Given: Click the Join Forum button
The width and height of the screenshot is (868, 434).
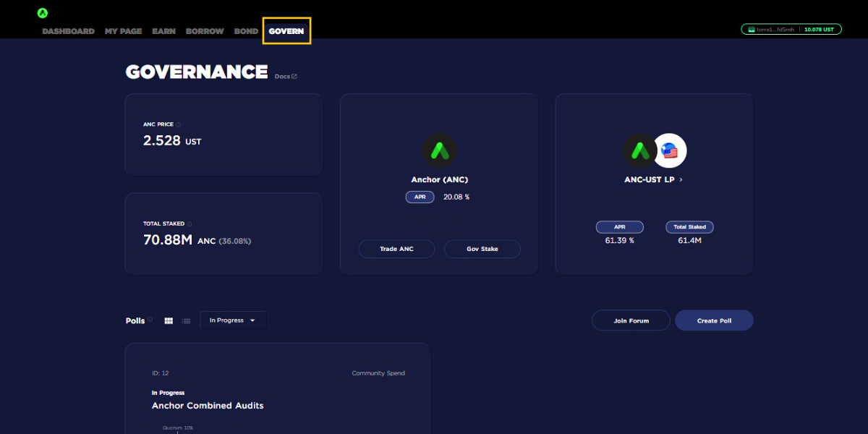Looking at the screenshot, I should [631, 320].
